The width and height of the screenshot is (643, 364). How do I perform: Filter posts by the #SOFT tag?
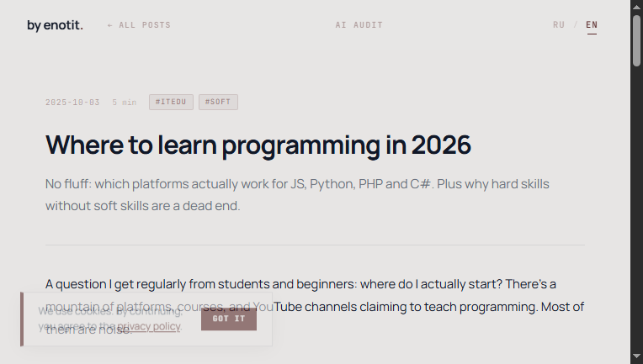[x=217, y=103]
